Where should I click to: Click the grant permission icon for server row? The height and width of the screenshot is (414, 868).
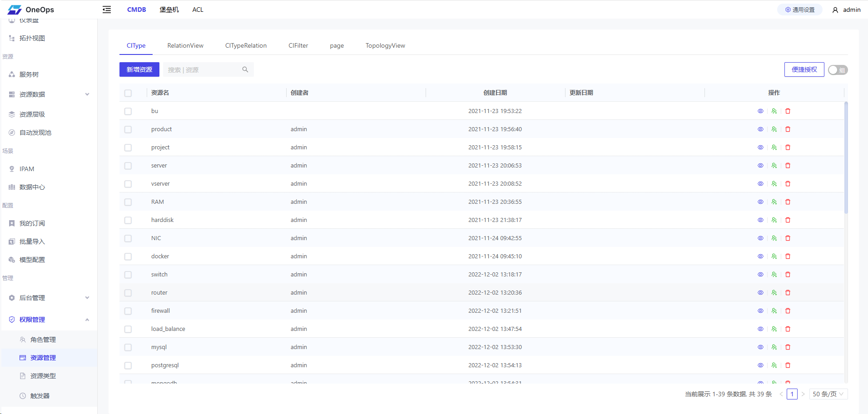point(774,166)
